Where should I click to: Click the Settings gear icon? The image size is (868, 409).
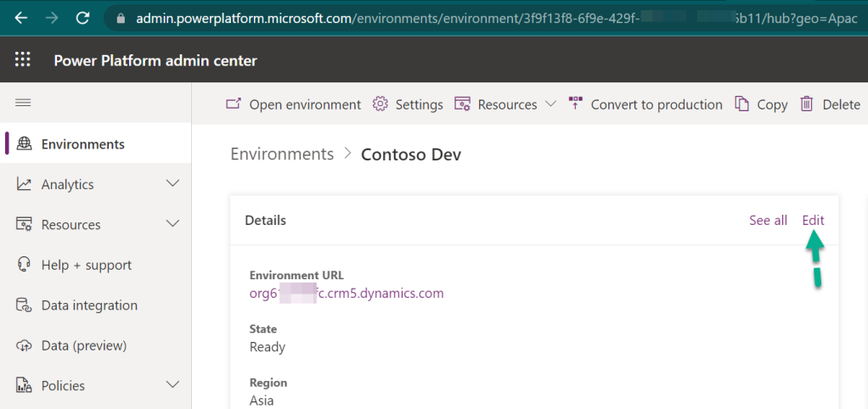[x=380, y=104]
